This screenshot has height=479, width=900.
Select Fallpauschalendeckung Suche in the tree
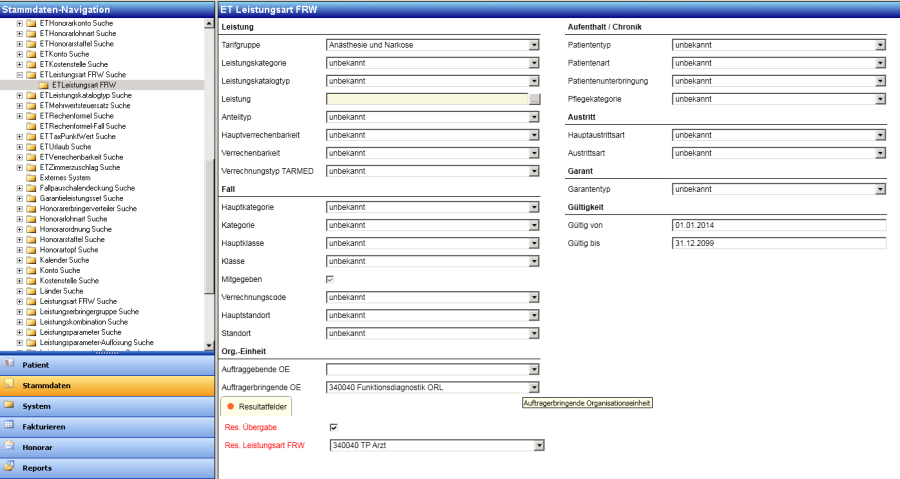click(x=87, y=188)
